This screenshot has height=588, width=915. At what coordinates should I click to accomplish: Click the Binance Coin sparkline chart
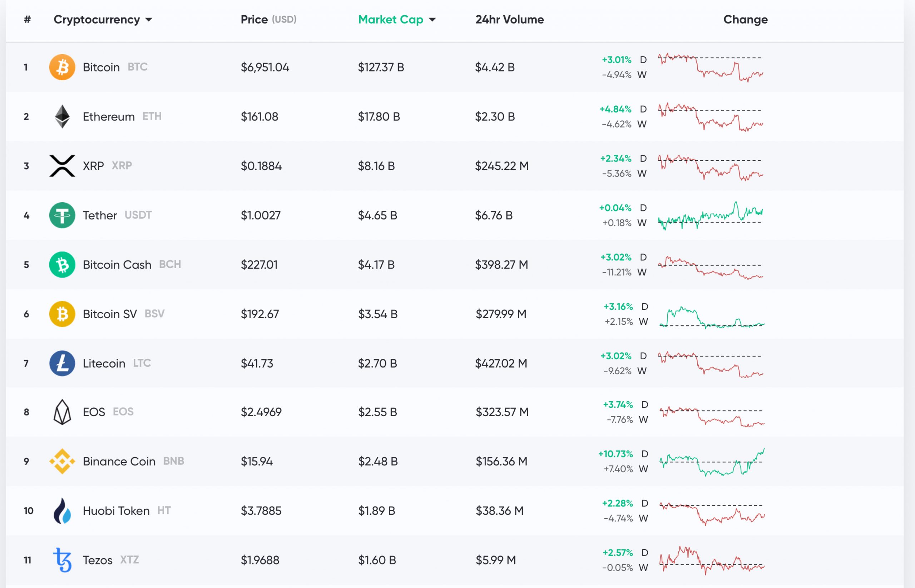[x=712, y=462]
